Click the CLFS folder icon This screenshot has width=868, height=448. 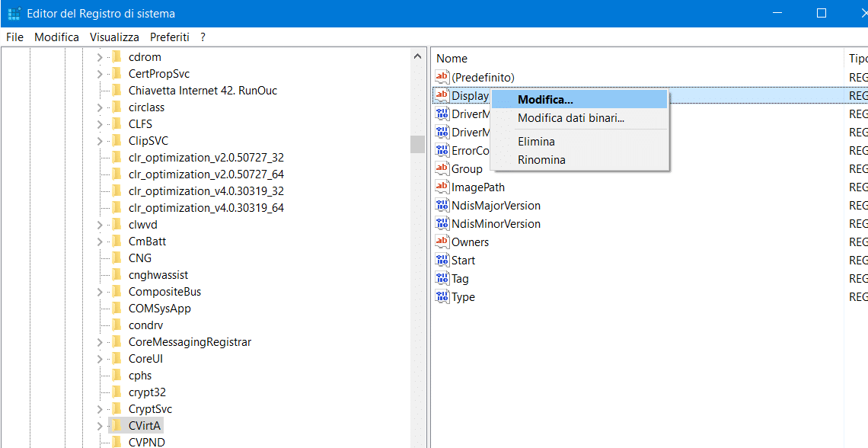pyautogui.click(x=116, y=123)
